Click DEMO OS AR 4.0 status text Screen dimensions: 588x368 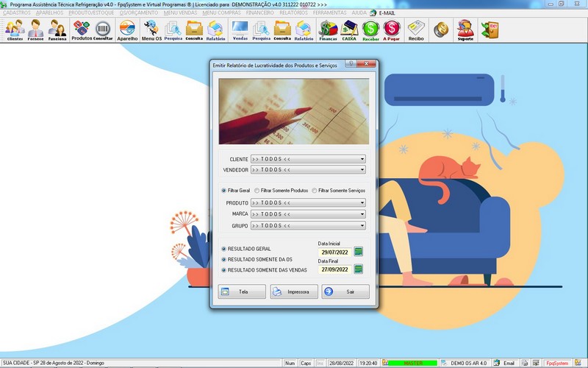[468, 363]
